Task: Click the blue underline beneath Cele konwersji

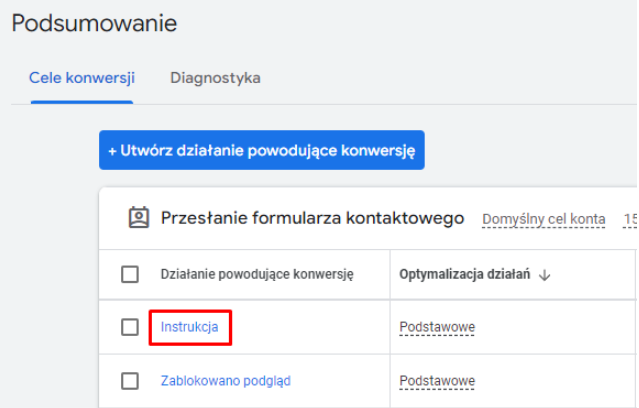Action: point(82,102)
